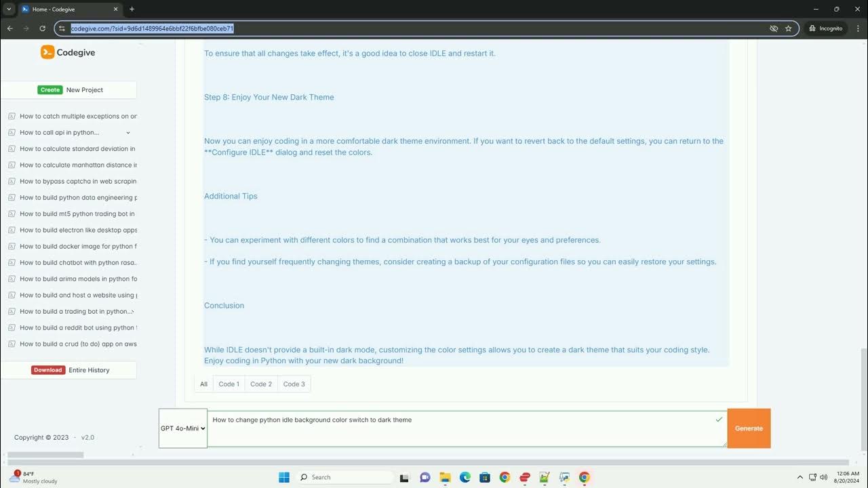Switch to the Code 2 tab

point(261,384)
